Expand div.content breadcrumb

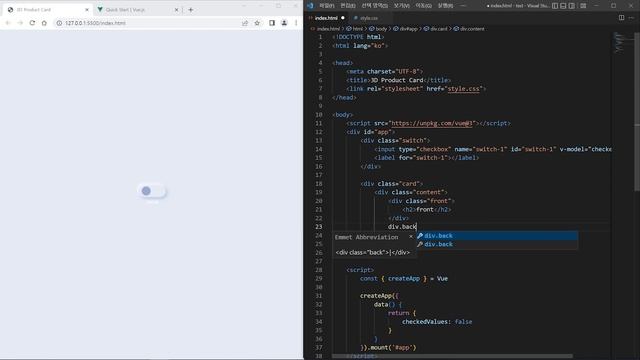[469, 29]
